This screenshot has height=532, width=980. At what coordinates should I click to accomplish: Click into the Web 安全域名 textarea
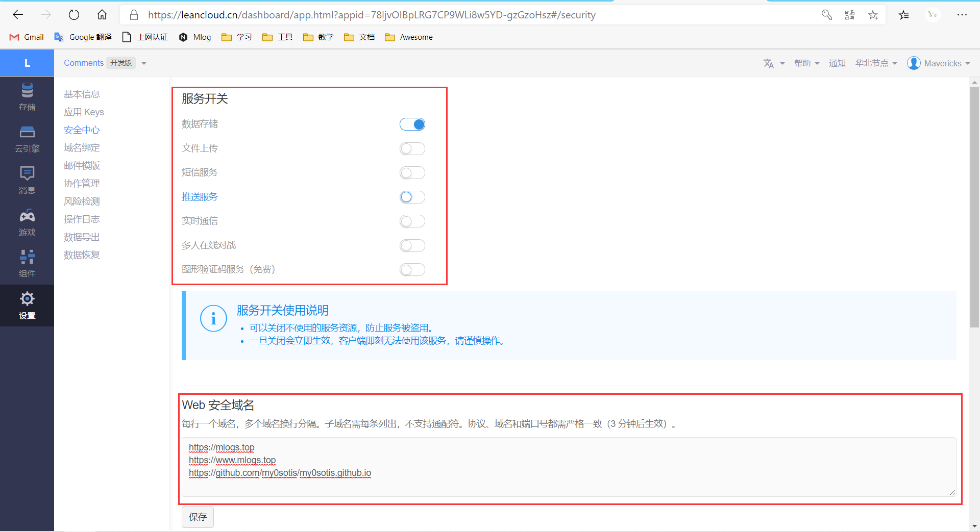(569, 467)
